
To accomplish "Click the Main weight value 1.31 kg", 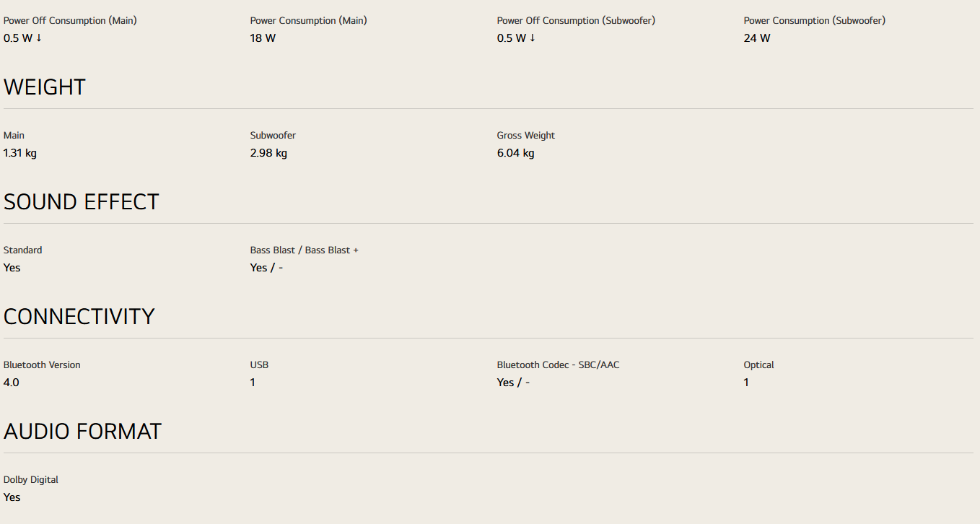I will pos(20,153).
